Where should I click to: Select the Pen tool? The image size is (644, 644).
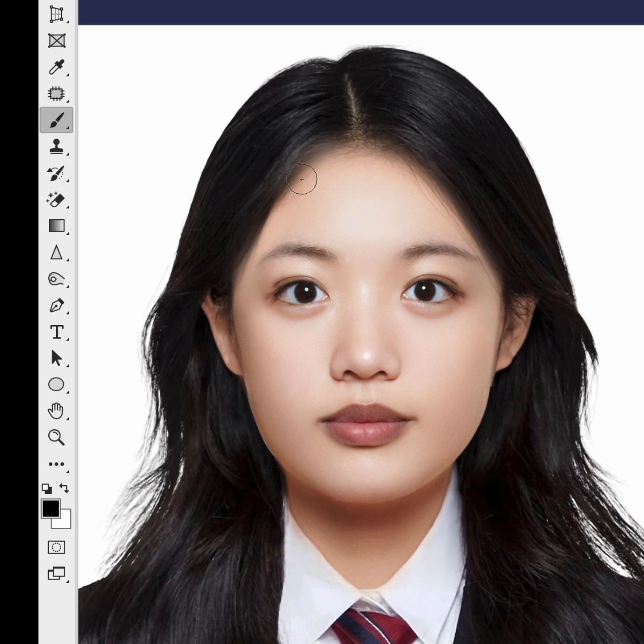(56, 305)
